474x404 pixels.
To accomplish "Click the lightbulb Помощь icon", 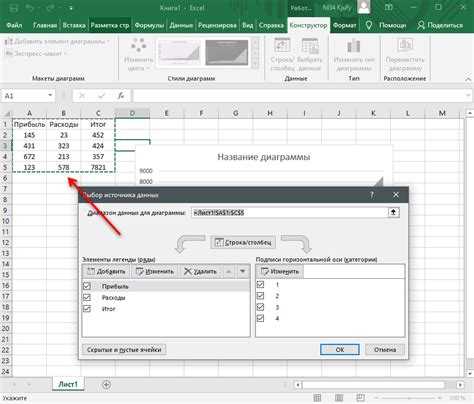I will [369, 25].
